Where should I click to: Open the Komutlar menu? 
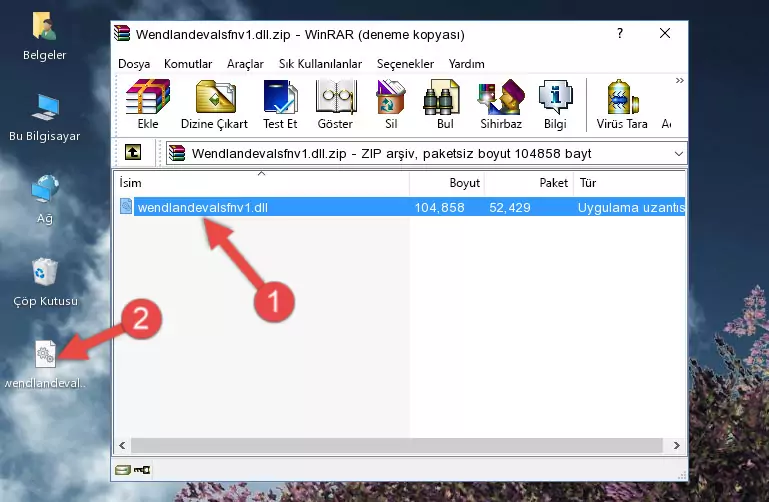(188, 64)
